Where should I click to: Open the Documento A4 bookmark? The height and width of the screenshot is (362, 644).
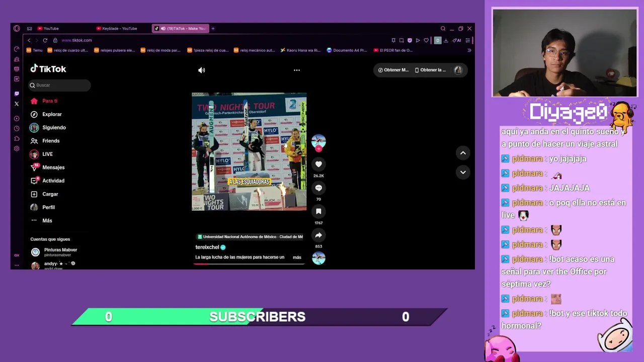347,50
